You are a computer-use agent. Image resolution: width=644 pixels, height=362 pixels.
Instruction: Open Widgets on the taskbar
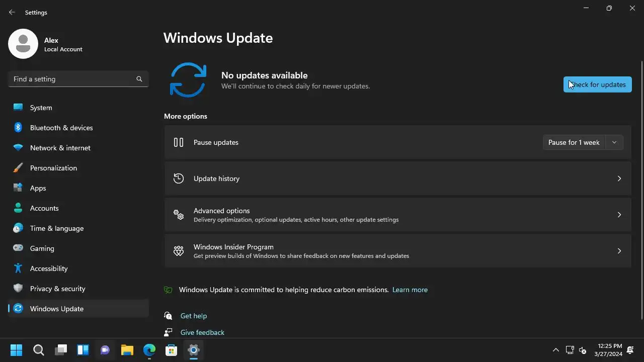tap(83, 350)
